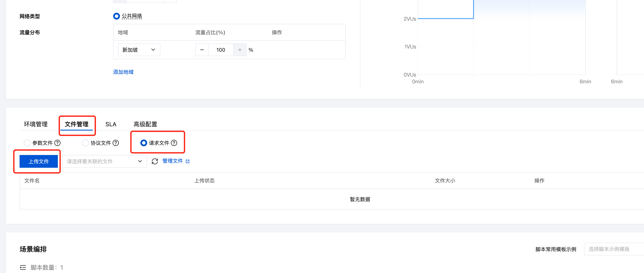Click the 上传文件 button
The height and width of the screenshot is (273, 644).
(x=38, y=161)
